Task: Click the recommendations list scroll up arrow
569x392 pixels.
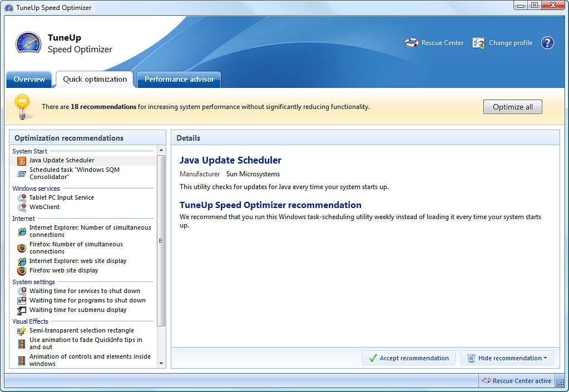Action: point(161,150)
